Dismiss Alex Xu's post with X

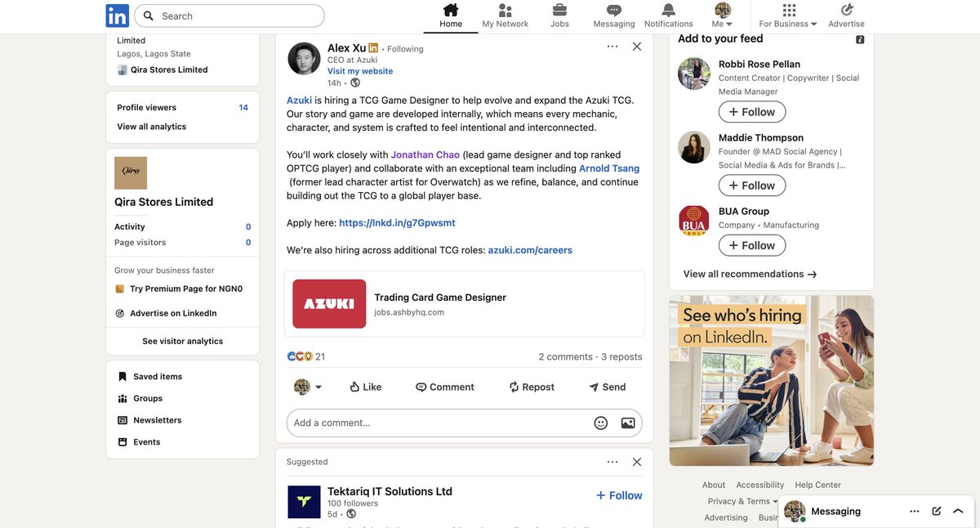[x=637, y=47]
